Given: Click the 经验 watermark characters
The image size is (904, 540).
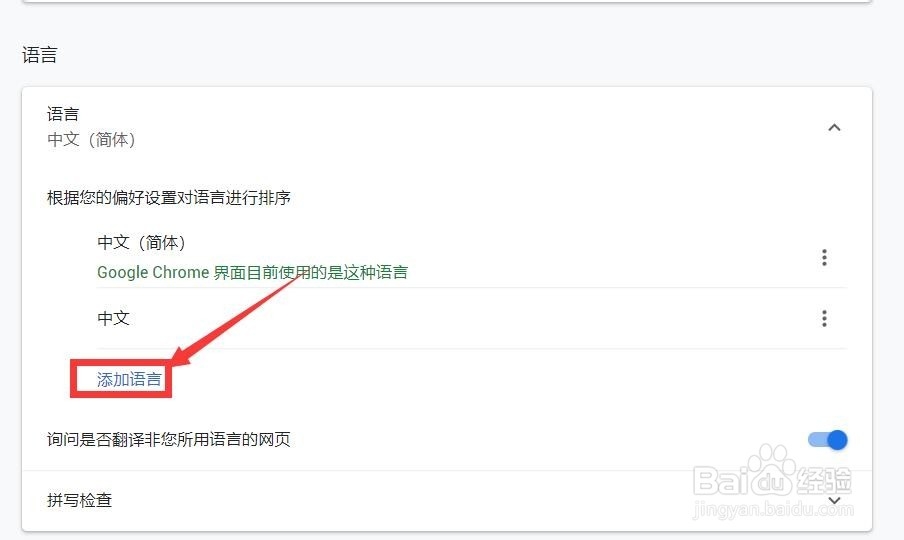Looking at the screenshot, I should click(x=824, y=481).
